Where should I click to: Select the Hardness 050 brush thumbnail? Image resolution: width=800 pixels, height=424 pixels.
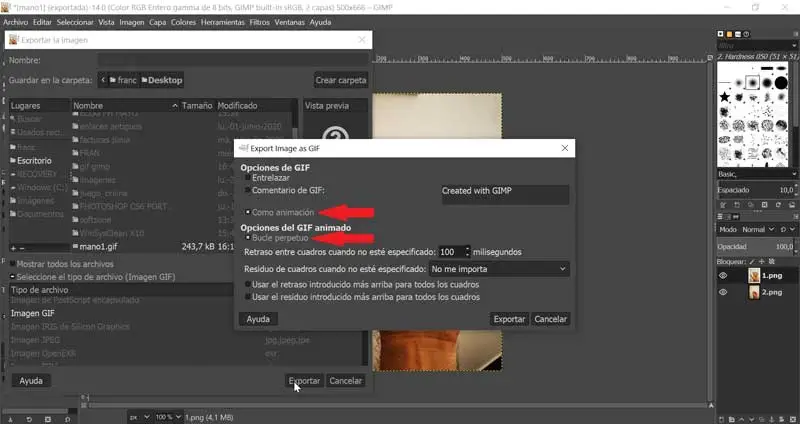coord(753,83)
